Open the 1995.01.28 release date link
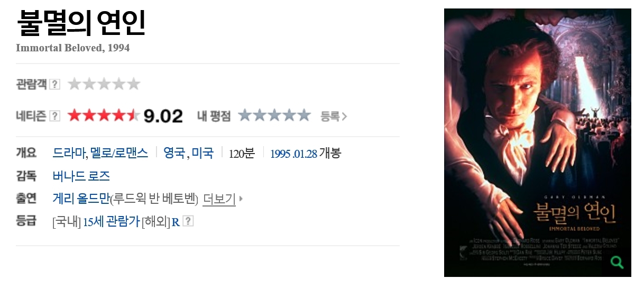 293,154
